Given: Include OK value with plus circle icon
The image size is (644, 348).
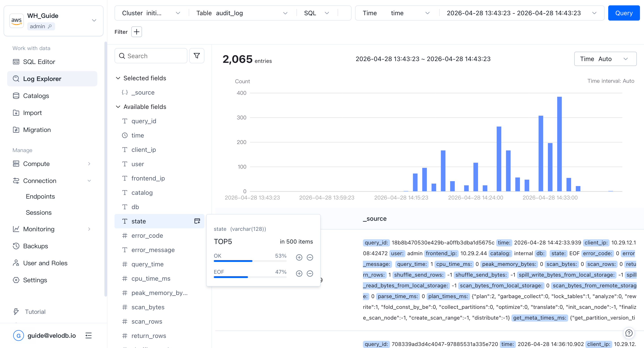Looking at the screenshot, I should pyautogui.click(x=299, y=257).
